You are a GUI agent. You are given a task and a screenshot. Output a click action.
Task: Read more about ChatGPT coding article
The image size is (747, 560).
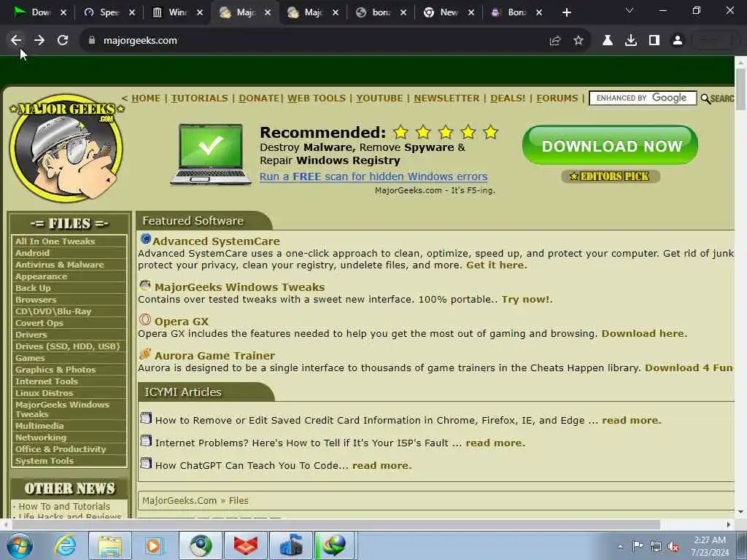click(x=381, y=466)
